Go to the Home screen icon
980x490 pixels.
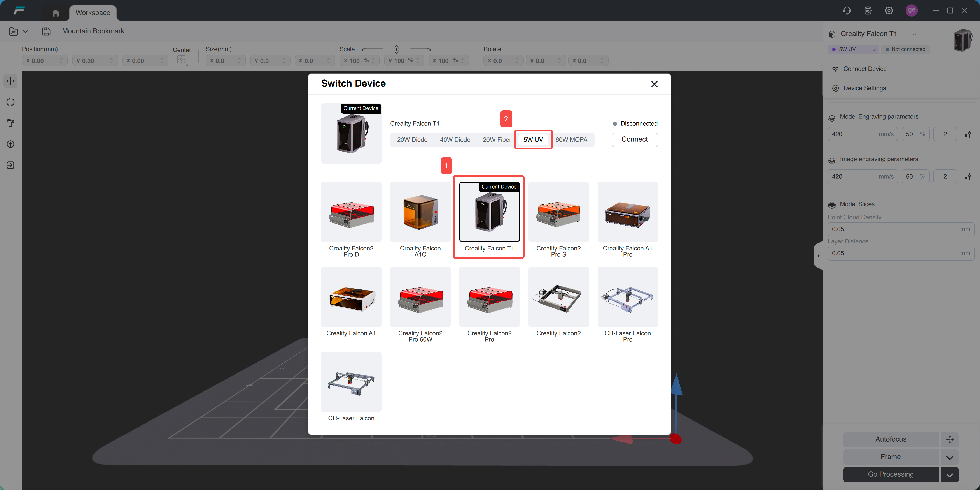click(56, 13)
